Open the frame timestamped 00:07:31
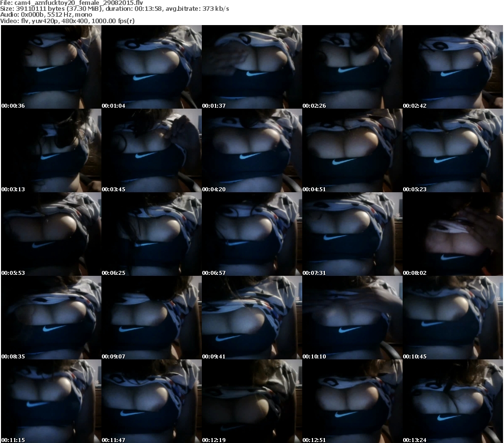Screen dimensions: 504x443 pyautogui.click(x=352, y=234)
